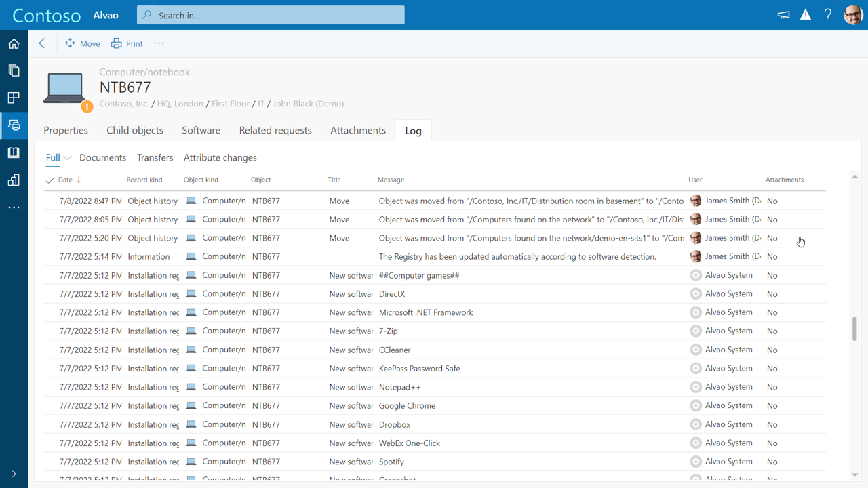Click the Search in... input field
Screen dimensions: 868x488
pyautogui.click(x=270, y=14)
